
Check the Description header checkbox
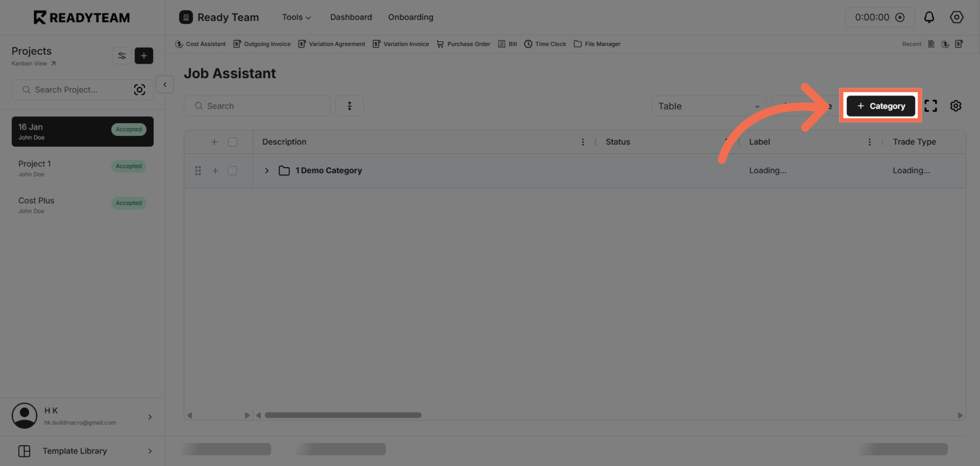pos(232,141)
